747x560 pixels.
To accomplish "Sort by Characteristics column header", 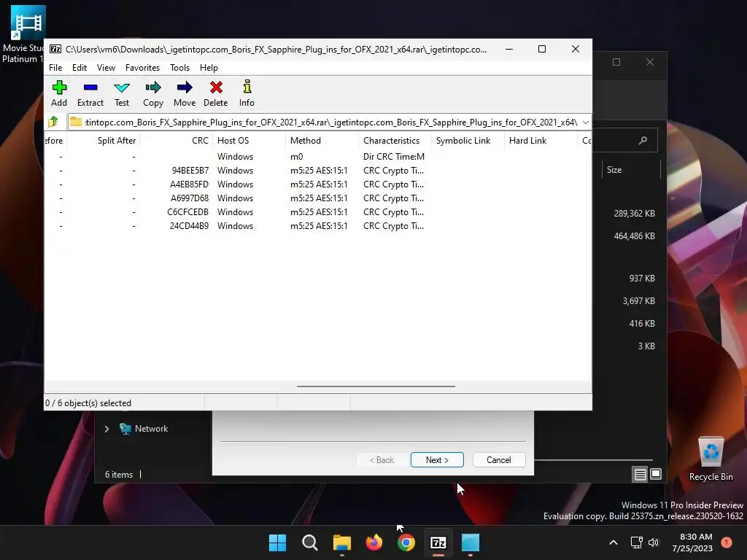I will (395, 141).
